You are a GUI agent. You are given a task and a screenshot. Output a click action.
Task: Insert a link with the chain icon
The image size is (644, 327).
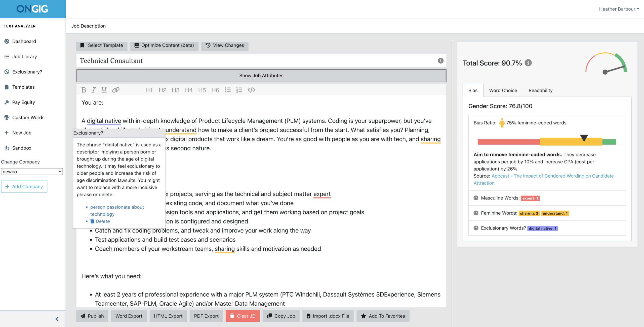coord(116,90)
